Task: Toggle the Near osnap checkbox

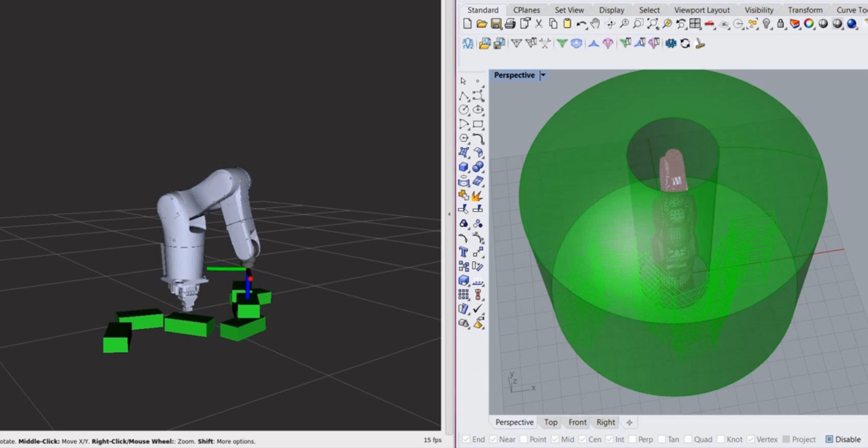Action: tap(493, 439)
